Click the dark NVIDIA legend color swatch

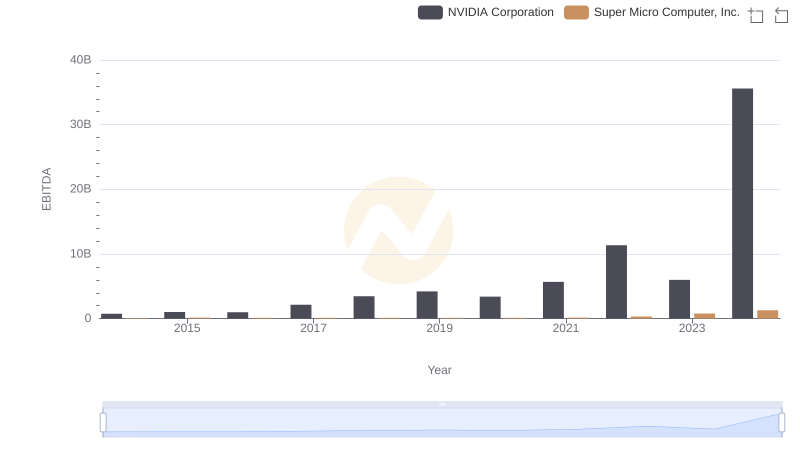[430, 12]
